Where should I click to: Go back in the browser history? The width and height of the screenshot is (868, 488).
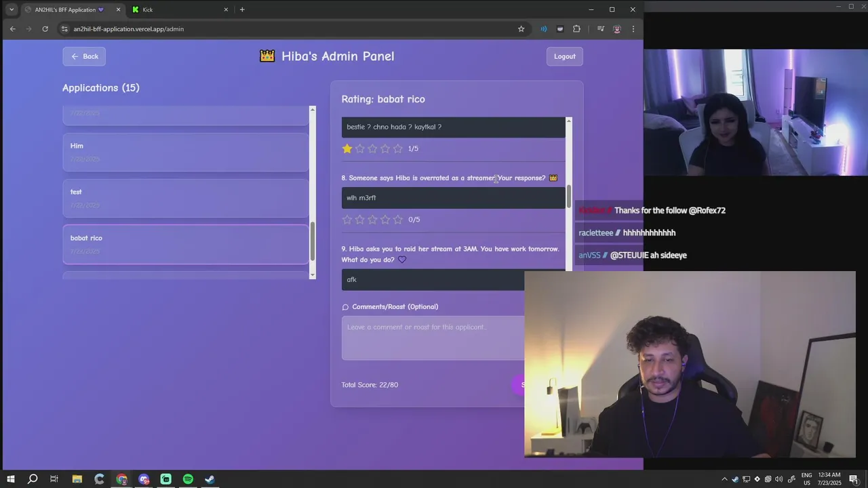click(12, 28)
